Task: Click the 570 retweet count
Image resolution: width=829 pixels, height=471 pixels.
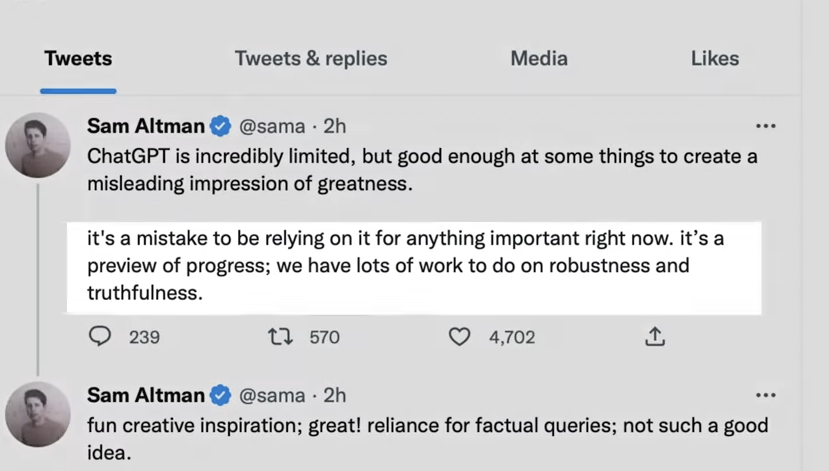Action: pos(324,337)
